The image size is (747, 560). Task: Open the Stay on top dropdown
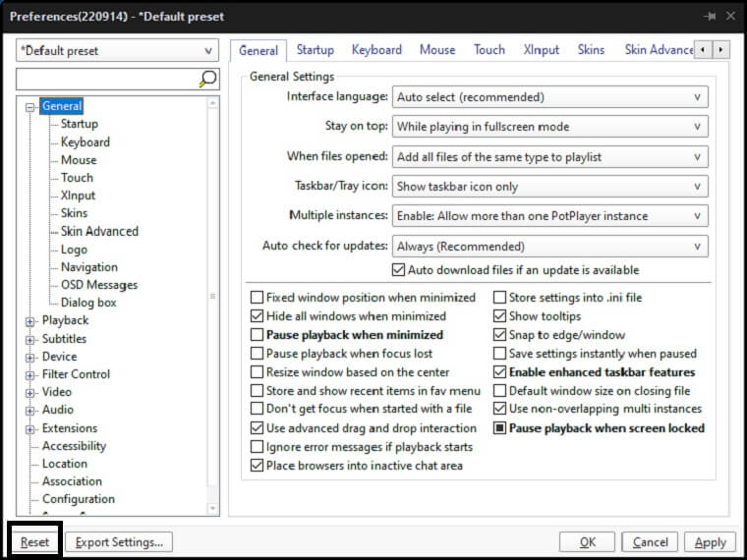pyautogui.click(x=549, y=127)
